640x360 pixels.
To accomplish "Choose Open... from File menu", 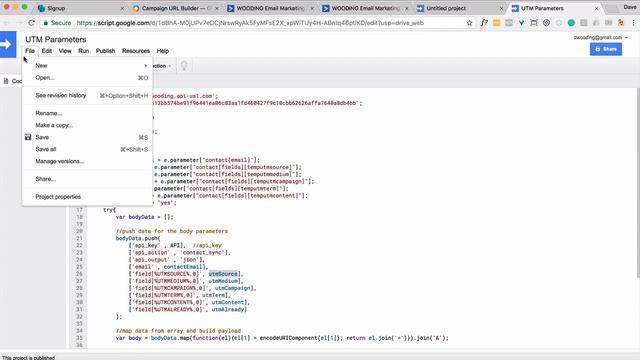I will pos(87,78).
